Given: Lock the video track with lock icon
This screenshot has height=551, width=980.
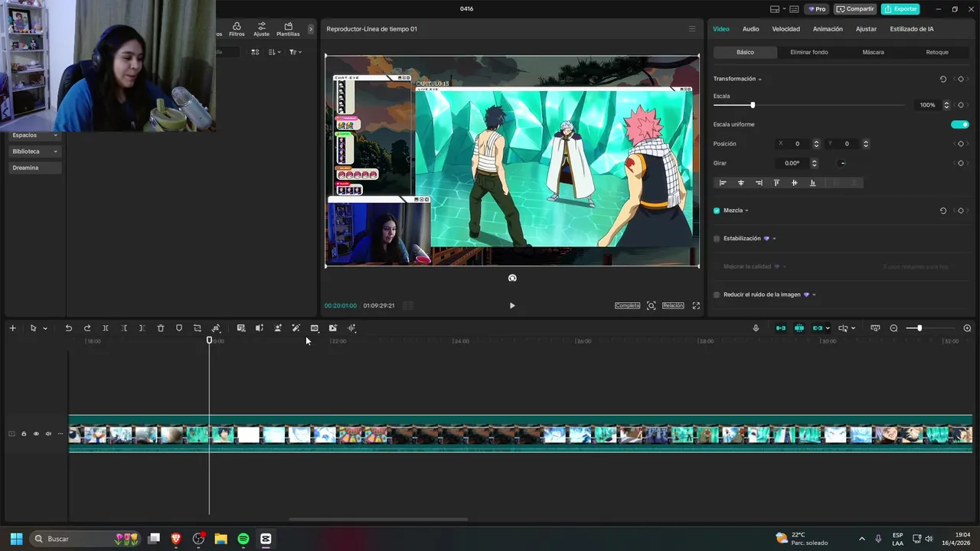Looking at the screenshot, I should pos(24,434).
